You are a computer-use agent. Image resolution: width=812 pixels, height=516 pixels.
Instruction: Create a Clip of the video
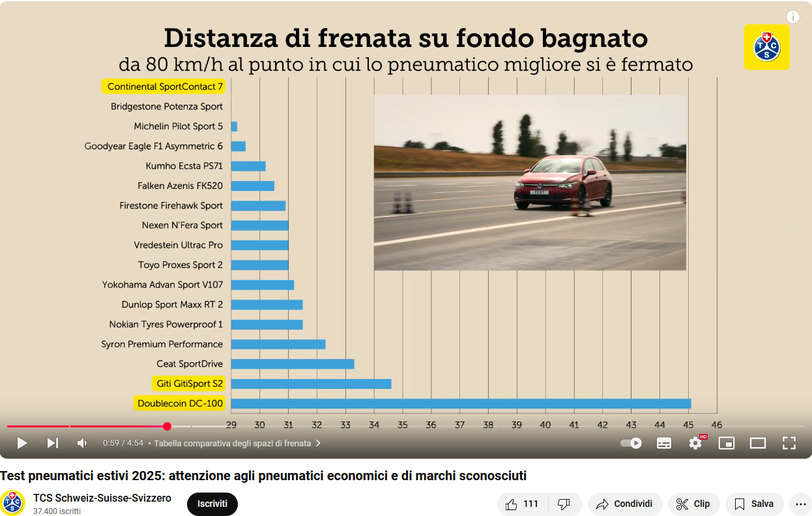coord(693,504)
